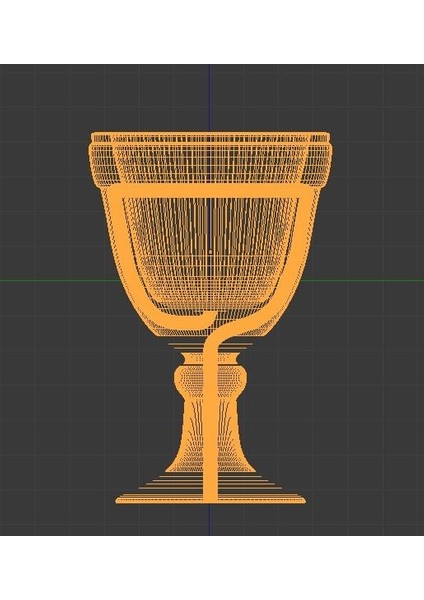Select the top rim edge of the goblet

pos(210,133)
